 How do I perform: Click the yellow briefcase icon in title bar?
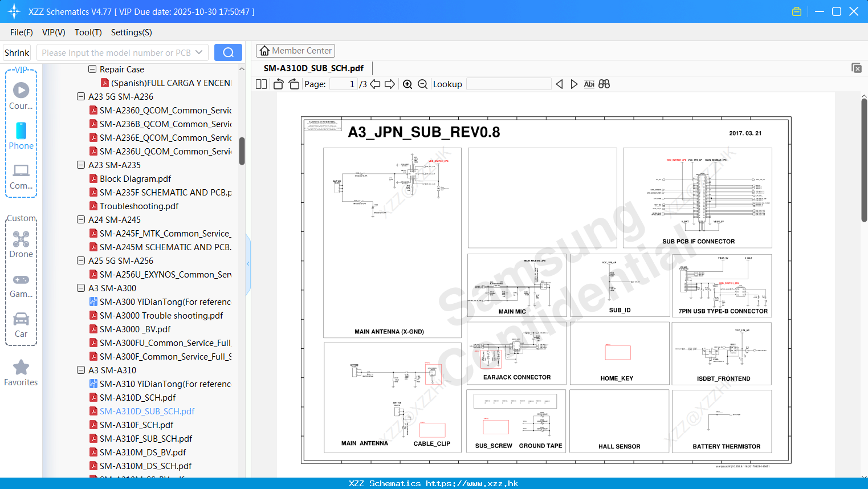click(x=797, y=11)
